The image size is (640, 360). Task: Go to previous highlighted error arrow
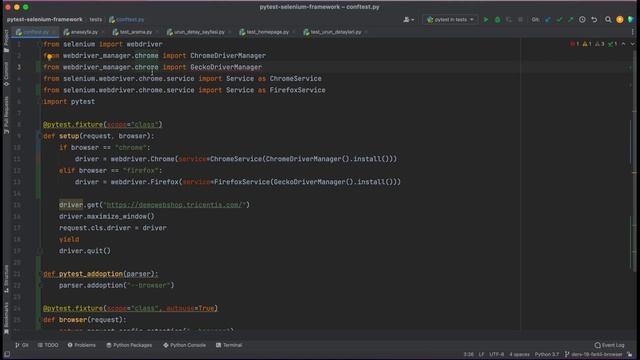pyautogui.click(x=623, y=44)
